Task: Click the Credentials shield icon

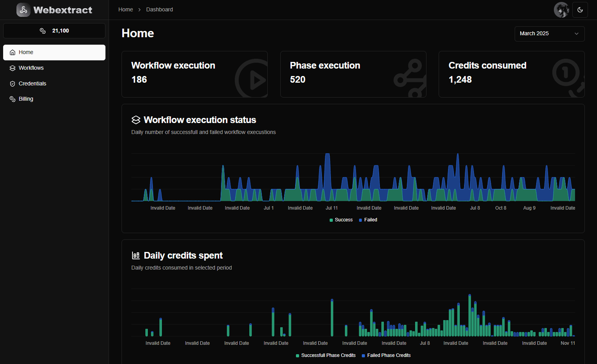Action: (13, 83)
